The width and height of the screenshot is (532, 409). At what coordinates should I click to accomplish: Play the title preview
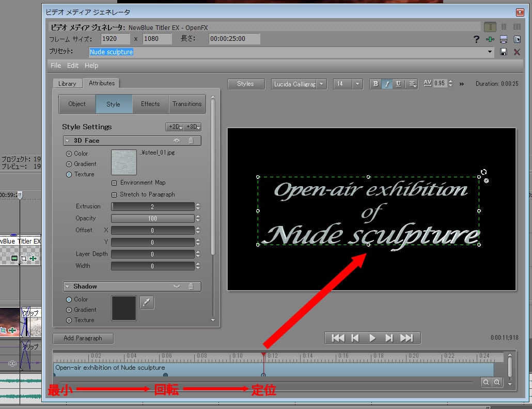coord(372,338)
